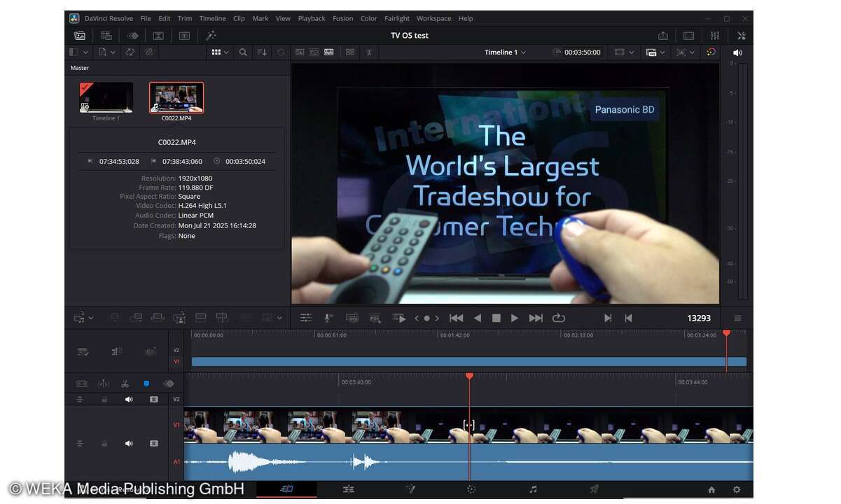The image size is (841, 504).
Task: Click the voiceover microphone icon
Action: pyautogui.click(x=328, y=318)
